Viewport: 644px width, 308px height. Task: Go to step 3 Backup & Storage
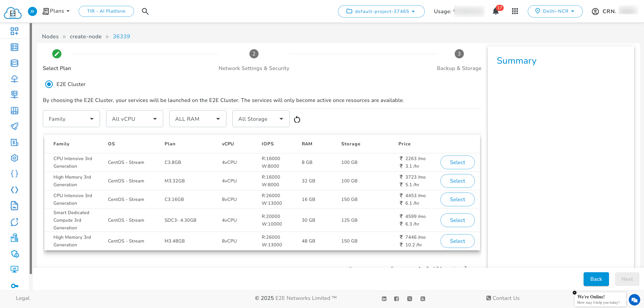pos(459,60)
